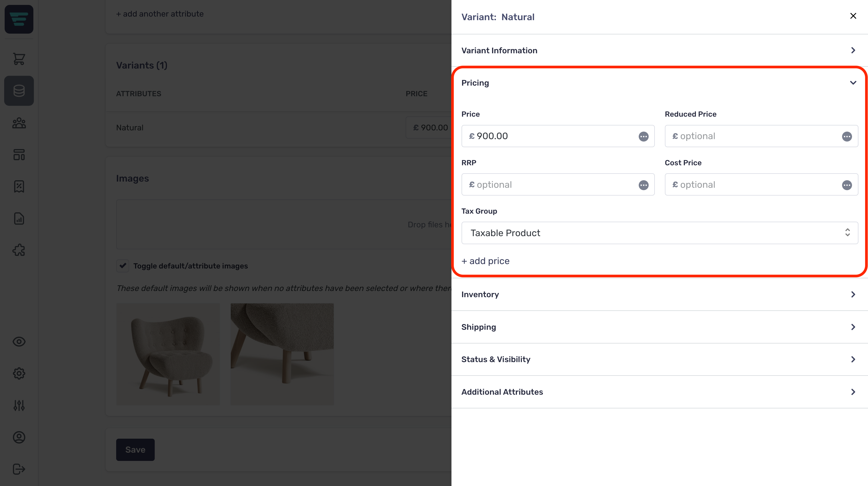Expand the Status & Visibility section
This screenshot has width=868, height=486.
659,359
